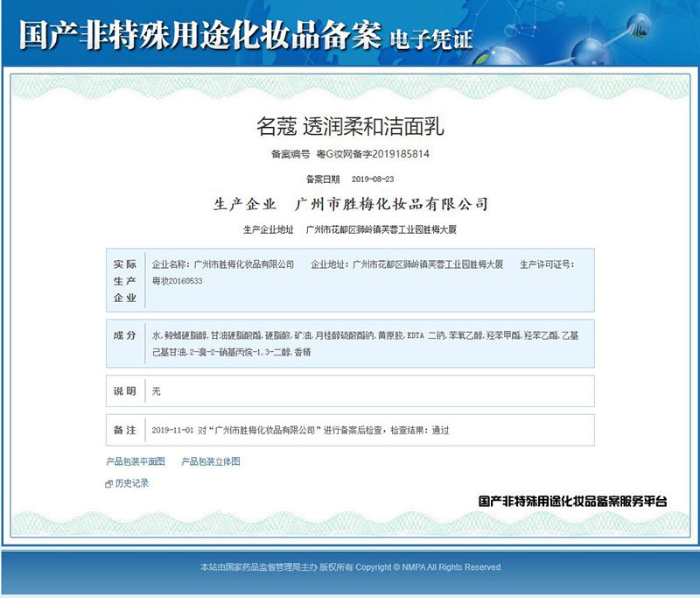Select the filing date 2019-08-23
Viewport: 700px width, 598px height.
pos(373,179)
